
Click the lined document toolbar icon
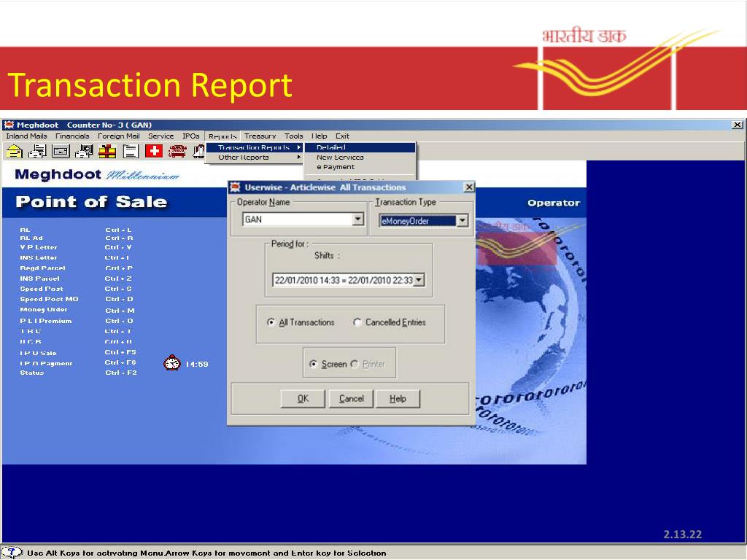click(x=131, y=152)
